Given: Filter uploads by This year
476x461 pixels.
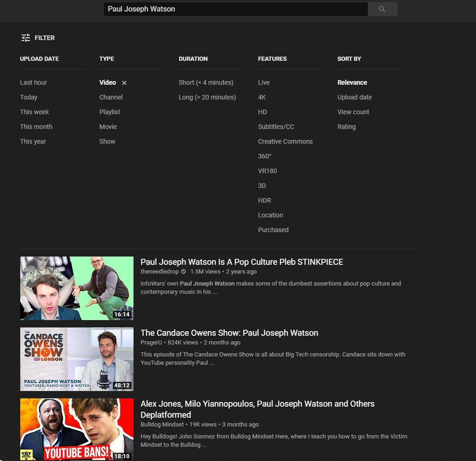Looking at the screenshot, I should pyautogui.click(x=33, y=141).
